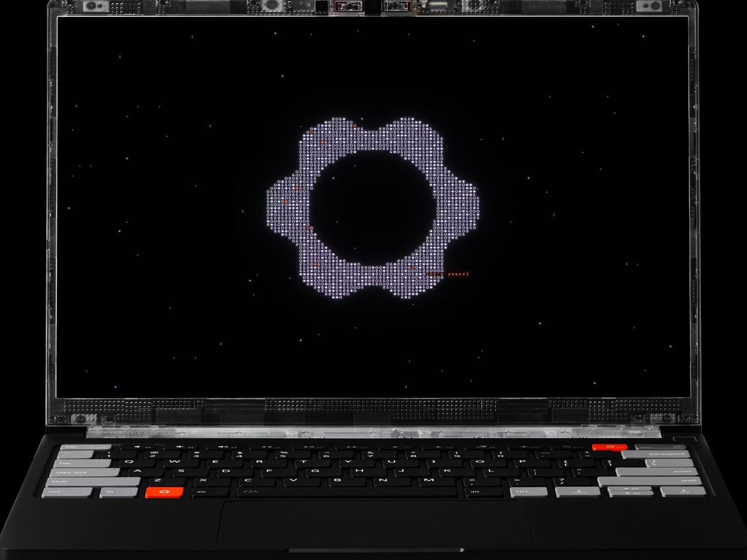Click the orange "(it's yours)" text

click(448, 274)
